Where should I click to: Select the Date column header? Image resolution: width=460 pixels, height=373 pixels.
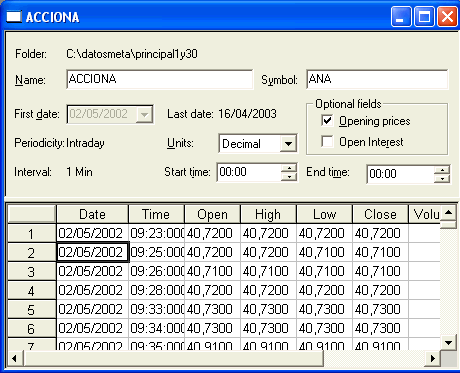click(x=92, y=214)
